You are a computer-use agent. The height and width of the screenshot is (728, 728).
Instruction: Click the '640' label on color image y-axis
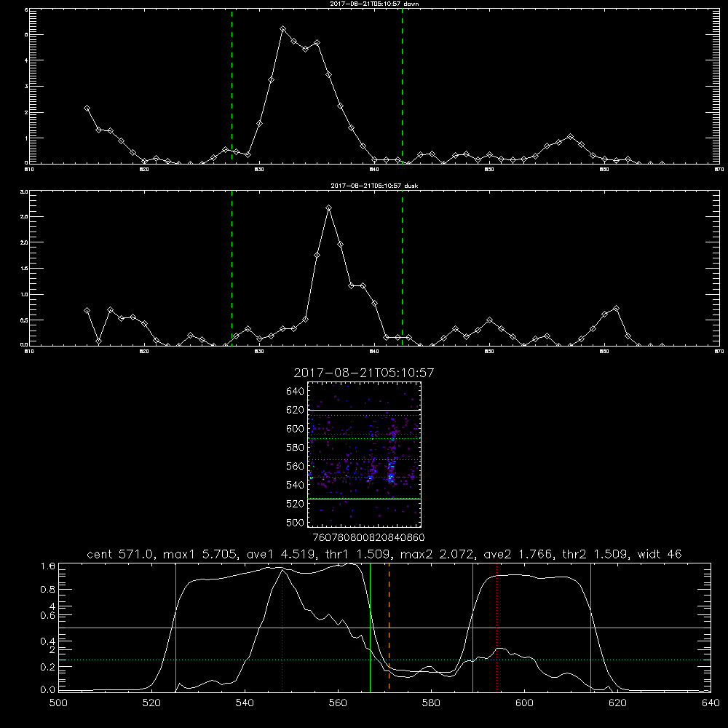[x=296, y=392]
